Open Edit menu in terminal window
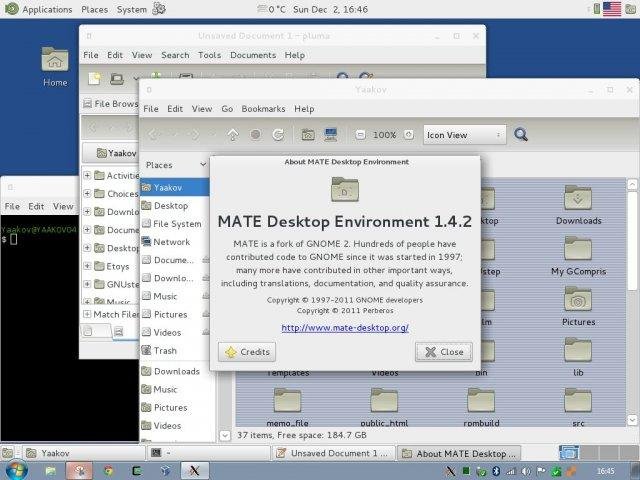 36,207
